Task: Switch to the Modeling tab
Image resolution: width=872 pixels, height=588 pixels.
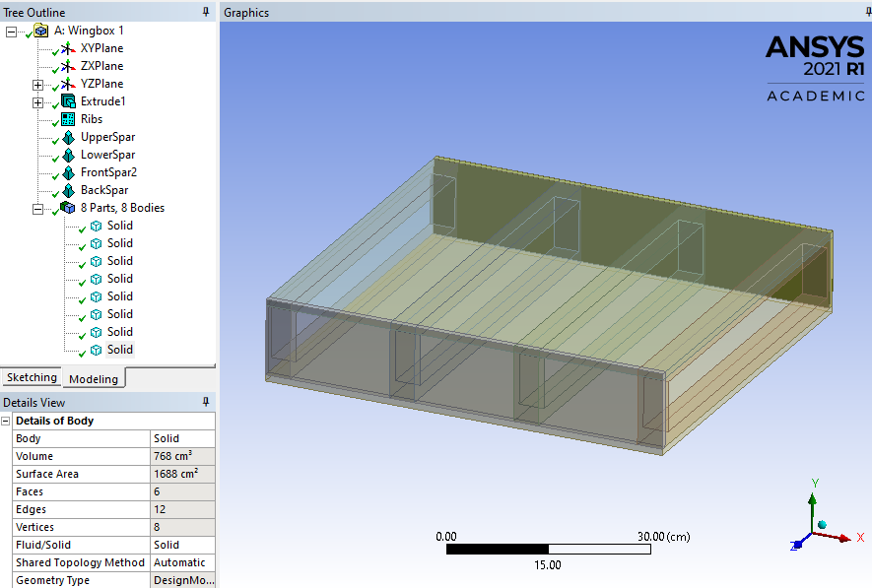Action: click(94, 378)
